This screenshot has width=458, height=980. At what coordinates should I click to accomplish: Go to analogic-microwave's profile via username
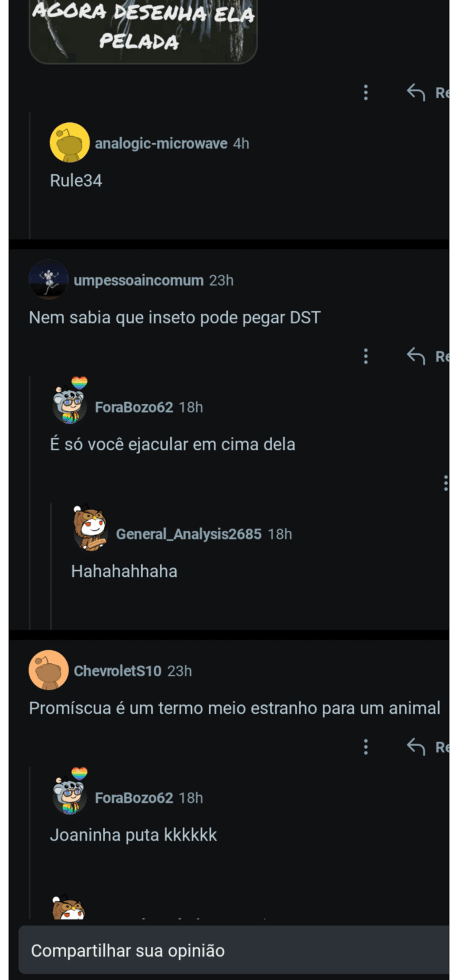[x=161, y=144]
